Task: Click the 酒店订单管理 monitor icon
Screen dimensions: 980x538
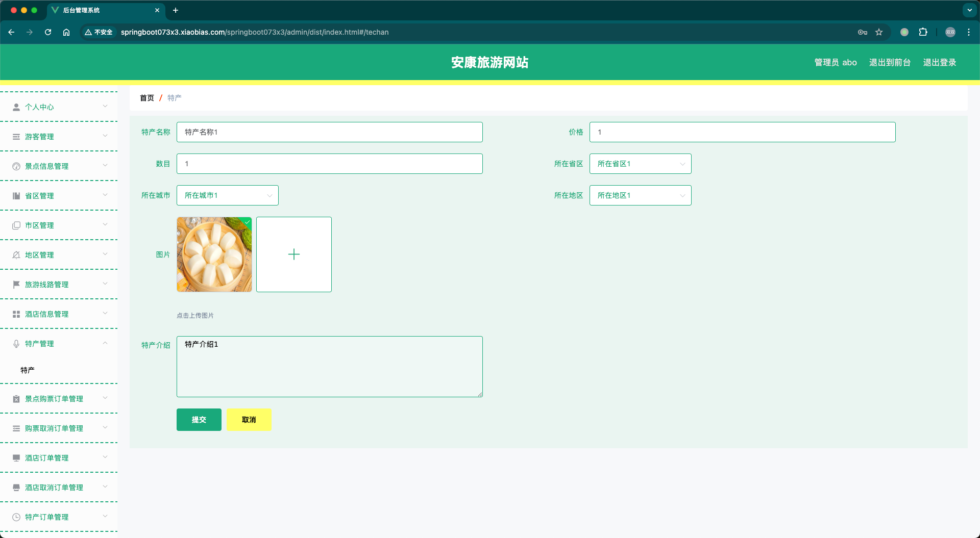Action: [x=16, y=458]
